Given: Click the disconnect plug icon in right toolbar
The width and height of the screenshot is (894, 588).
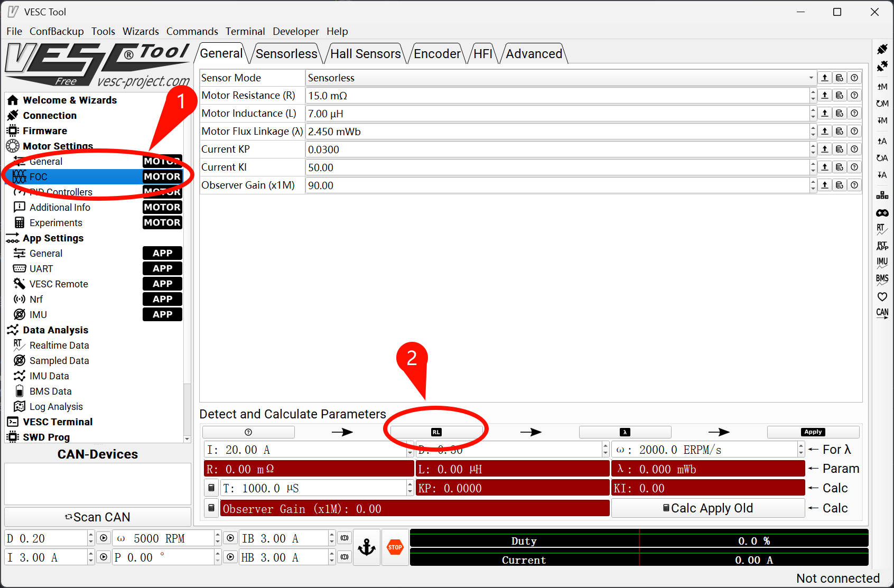Looking at the screenshot, I should pos(882,67).
